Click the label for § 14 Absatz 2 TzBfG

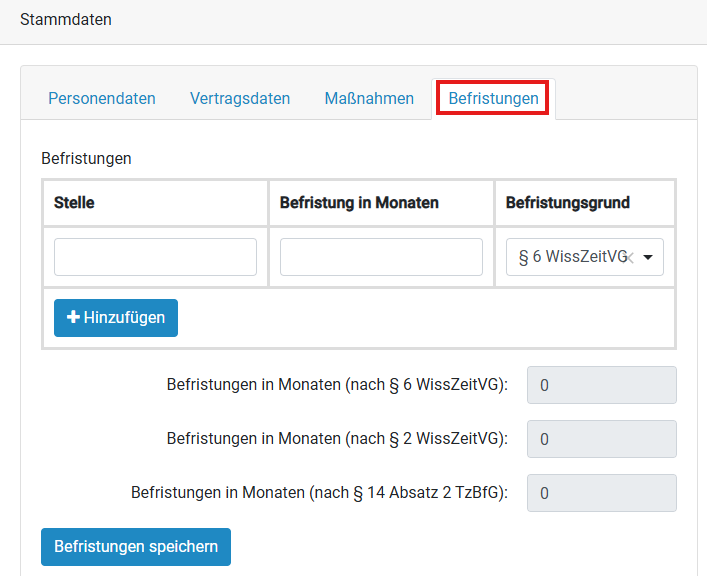[319, 493]
